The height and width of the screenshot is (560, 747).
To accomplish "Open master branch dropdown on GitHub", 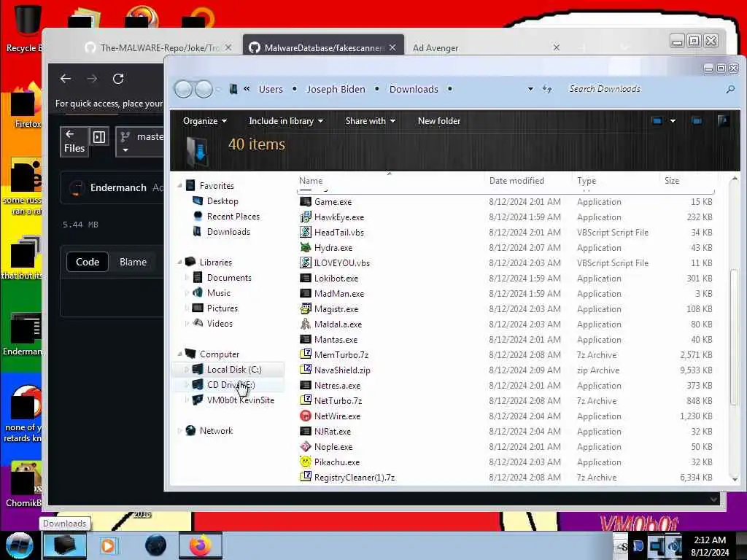I will [140, 142].
